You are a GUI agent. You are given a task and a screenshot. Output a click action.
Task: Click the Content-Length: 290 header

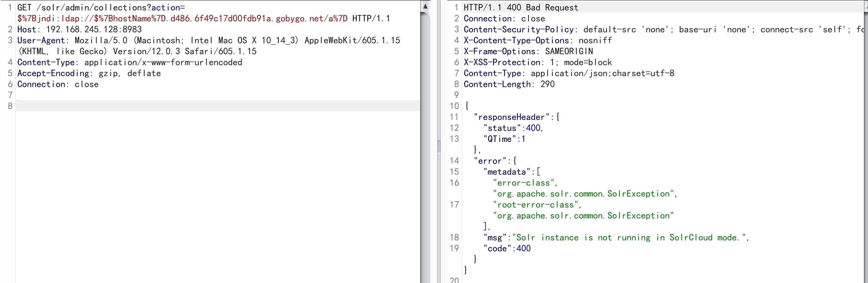point(509,84)
